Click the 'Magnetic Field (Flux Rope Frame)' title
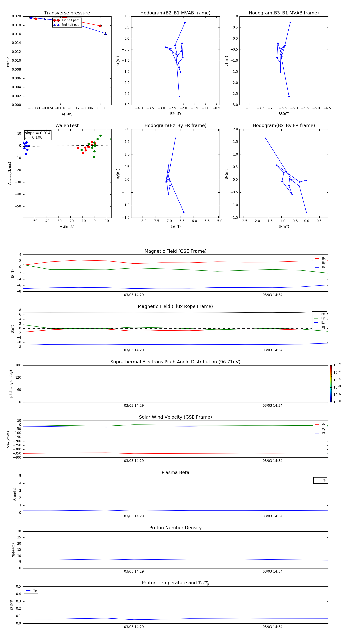This screenshot has height=644, width=351. (175, 307)
